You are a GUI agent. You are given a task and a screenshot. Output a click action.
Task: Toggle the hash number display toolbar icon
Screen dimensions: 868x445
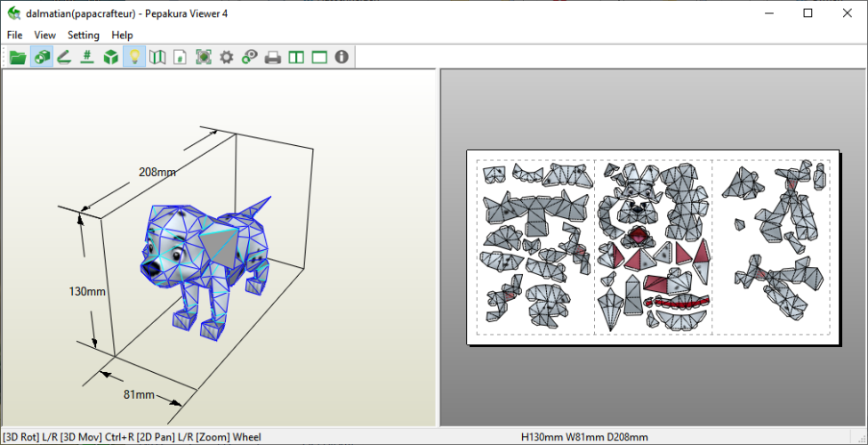click(x=87, y=57)
